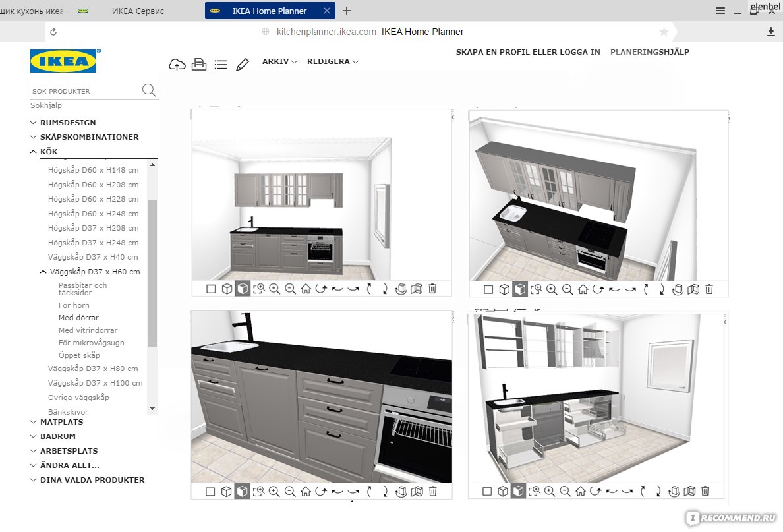Open the product list icon in the toolbar
The height and width of the screenshot is (532, 783).
pos(221,65)
